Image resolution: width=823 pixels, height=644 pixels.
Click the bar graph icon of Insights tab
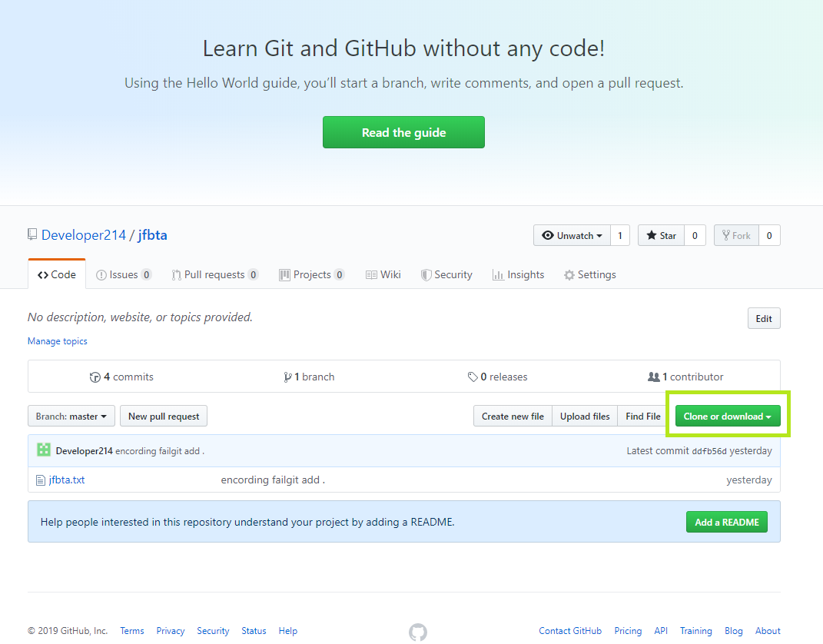498,274
